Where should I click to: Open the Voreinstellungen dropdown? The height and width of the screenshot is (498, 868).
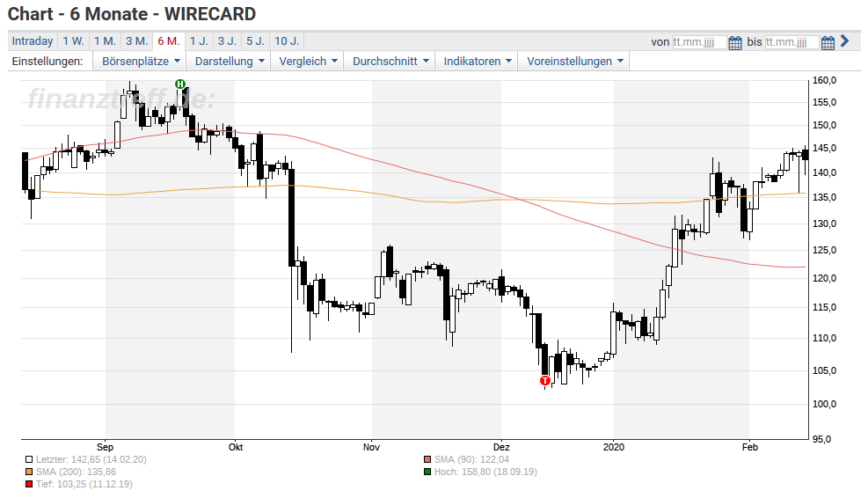click(574, 61)
